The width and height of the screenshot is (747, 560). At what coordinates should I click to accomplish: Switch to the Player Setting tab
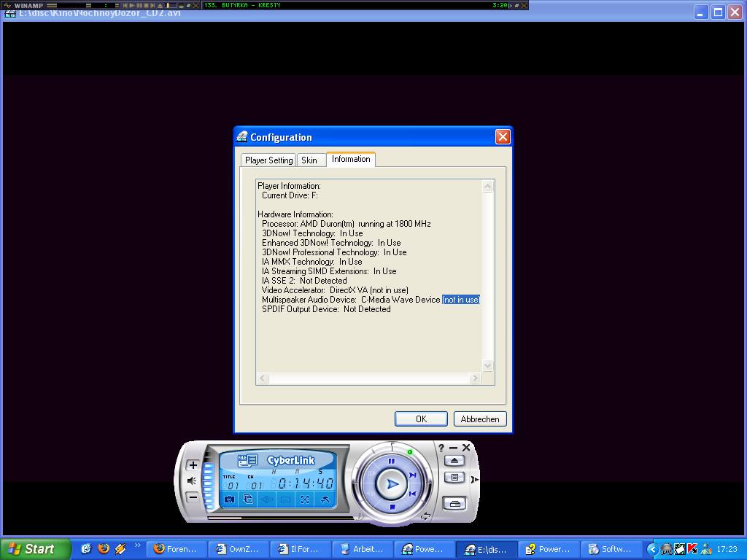tap(268, 160)
